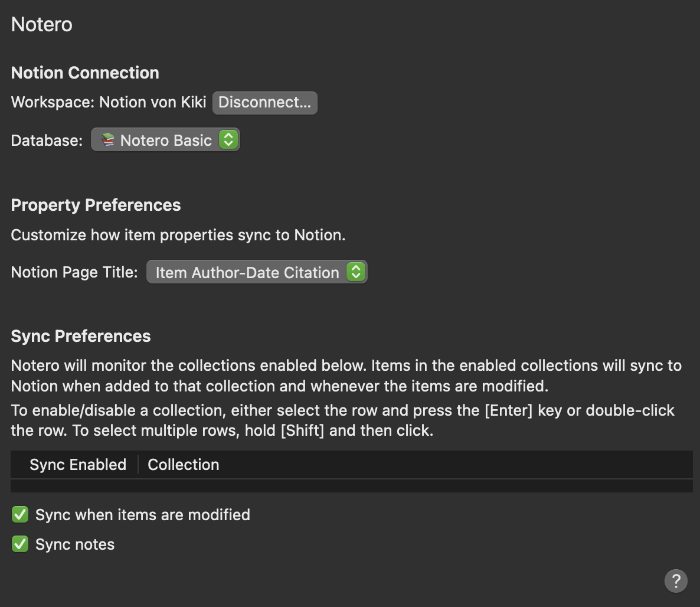Click the Sync Preferences heading
Image resolution: width=700 pixels, height=607 pixels.
coord(81,336)
